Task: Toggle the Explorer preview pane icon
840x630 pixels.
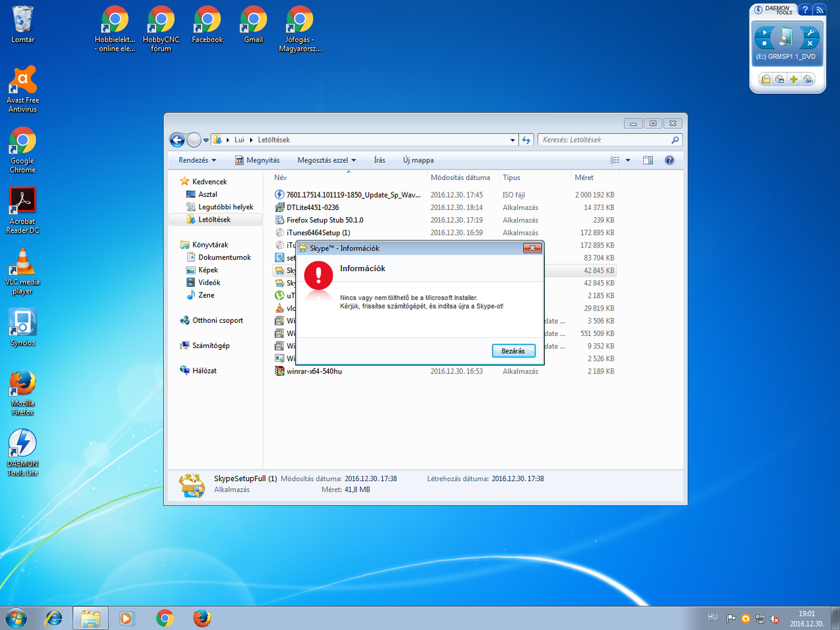Action: [648, 160]
